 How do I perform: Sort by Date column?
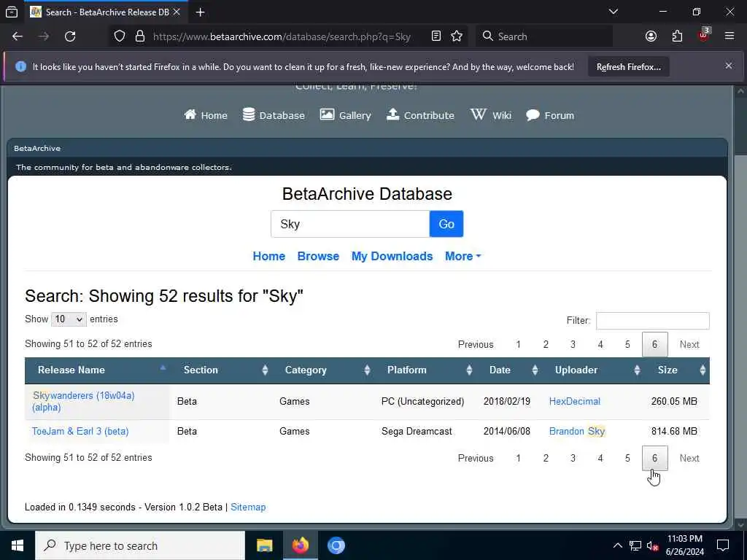pyautogui.click(x=510, y=370)
